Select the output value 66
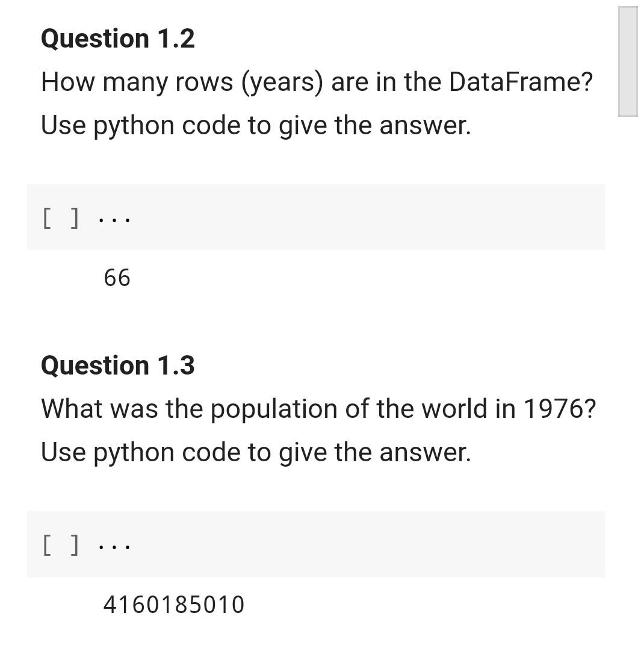The width and height of the screenshot is (638, 672). (117, 278)
